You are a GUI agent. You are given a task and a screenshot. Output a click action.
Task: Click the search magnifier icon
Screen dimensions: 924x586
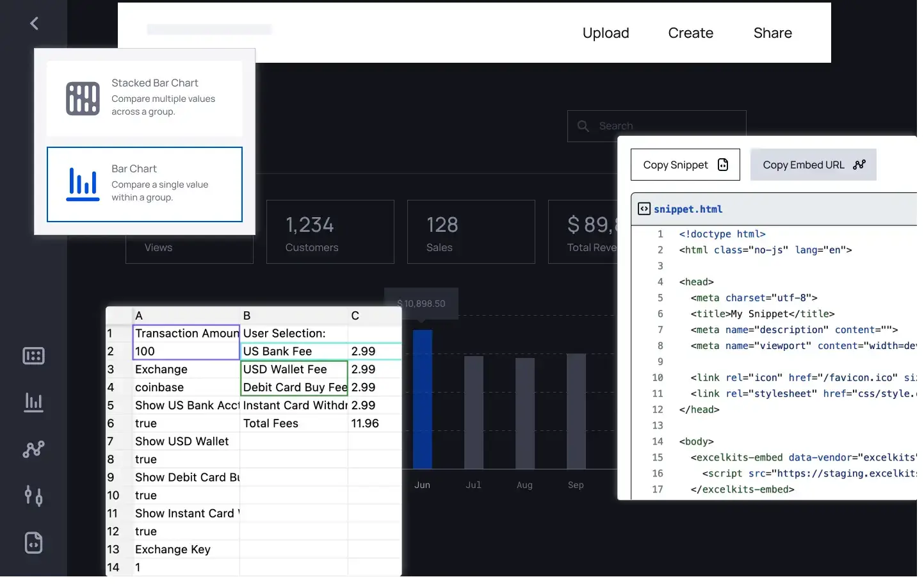pyautogui.click(x=583, y=126)
